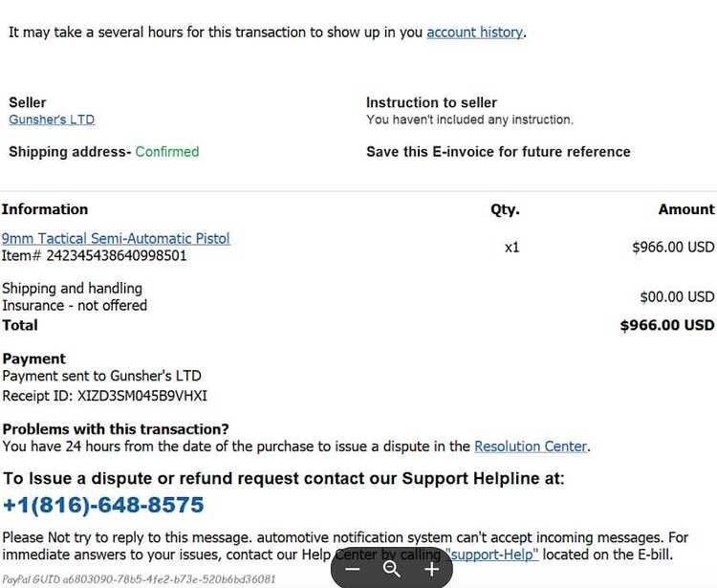
Task: Open the 9mm Tactical Semi-Automatic Pistol item link
Action: pyautogui.click(x=116, y=238)
